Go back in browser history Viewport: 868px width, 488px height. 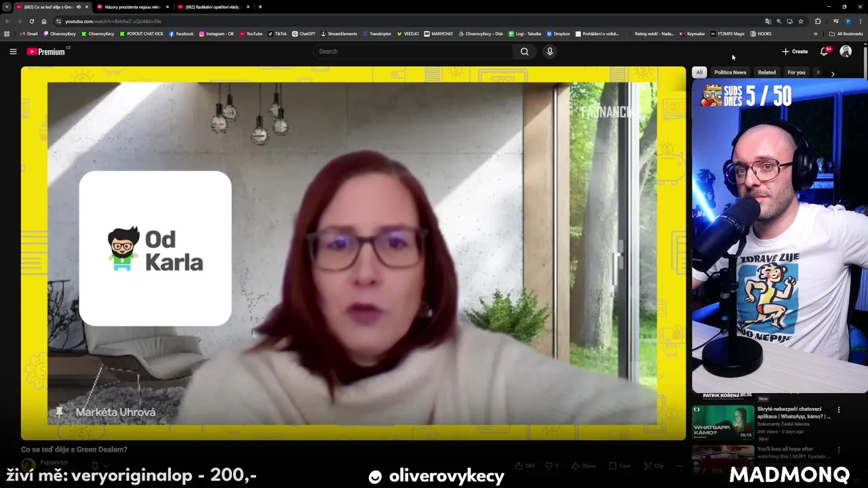(8, 21)
